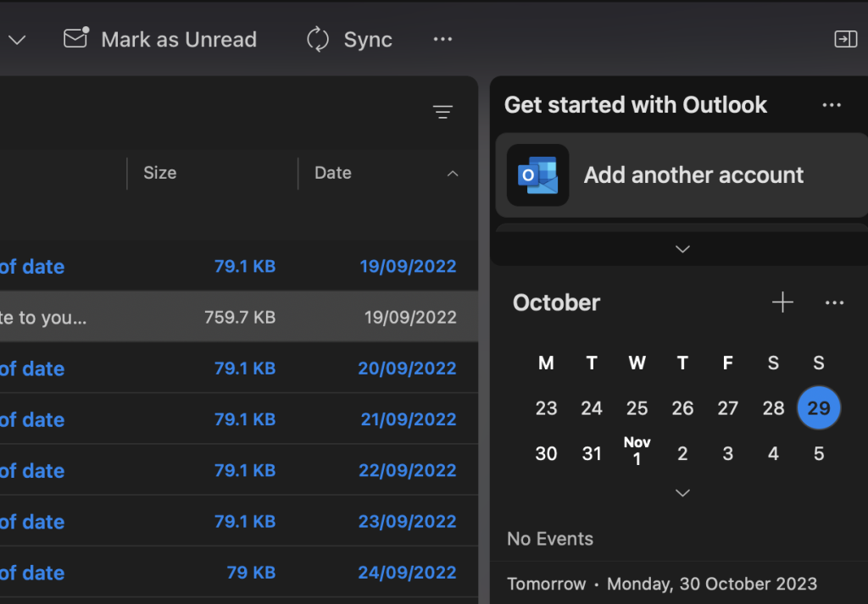868x604 pixels.
Task: Sort messages by the Size column
Action: click(160, 173)
